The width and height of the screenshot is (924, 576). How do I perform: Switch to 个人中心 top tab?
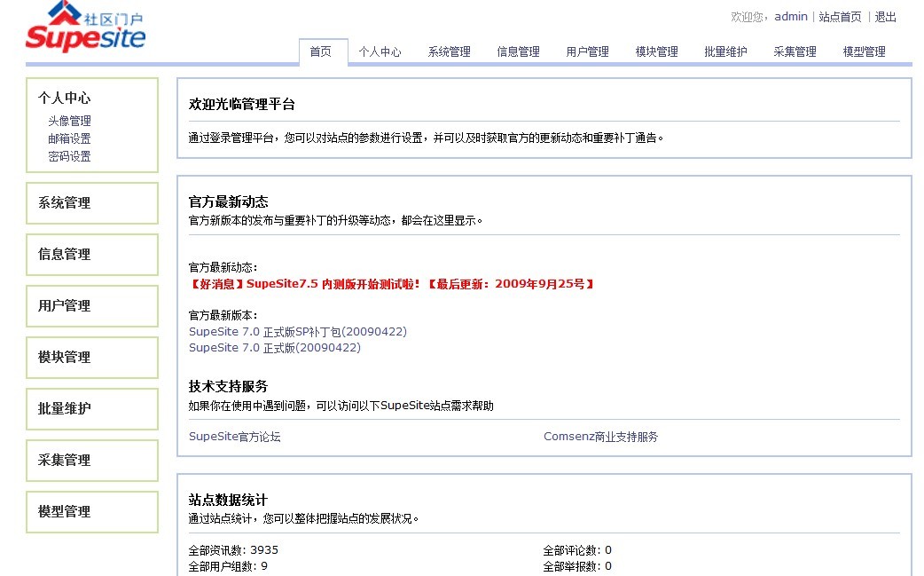coord(380,51)
